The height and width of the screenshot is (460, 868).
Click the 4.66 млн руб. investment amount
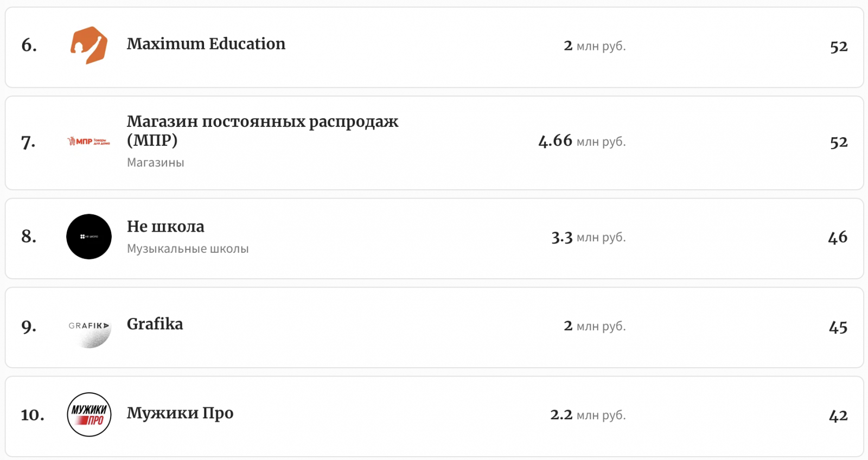[x=582, y=142]
